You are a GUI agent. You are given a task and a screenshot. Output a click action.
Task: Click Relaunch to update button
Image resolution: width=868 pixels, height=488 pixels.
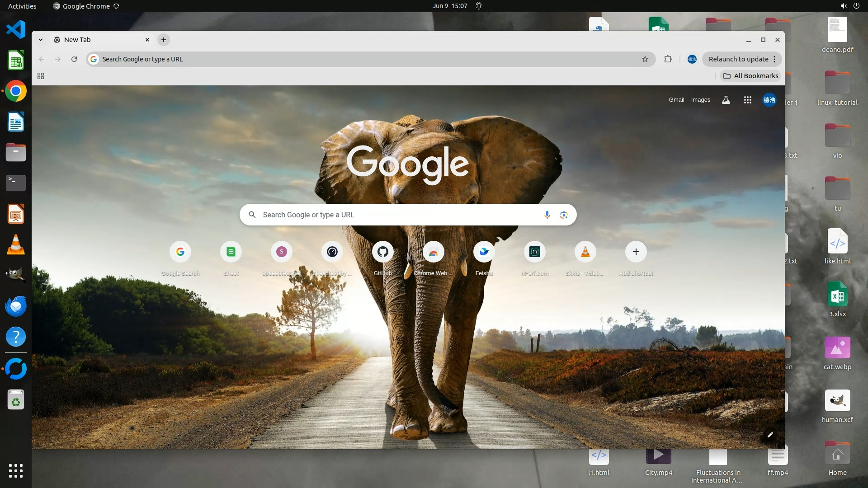pyautogui.click(x=738, y=59)
